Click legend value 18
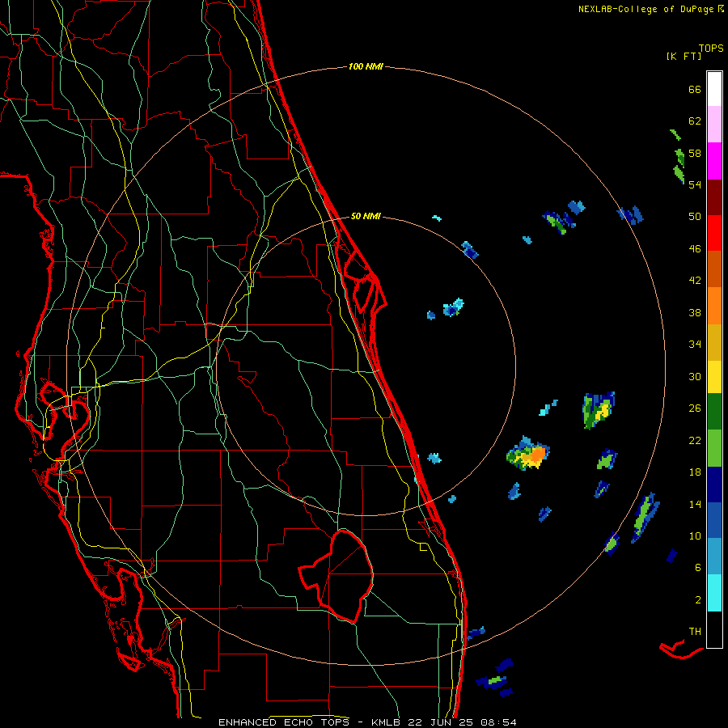The width and height of the screenshot is (728, 728). coord(695,472)
